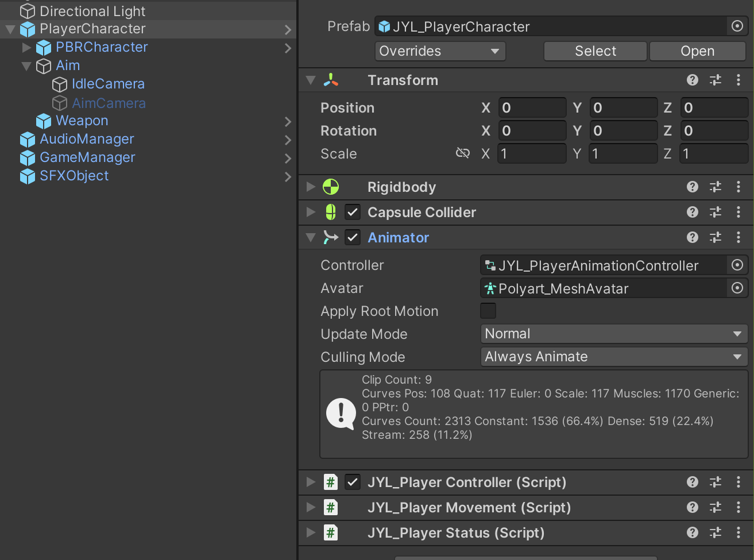This screenshot has height=560, width=754.
Task: Open Weapon prefab via right chevron
Action: click(x=288, y=121)
